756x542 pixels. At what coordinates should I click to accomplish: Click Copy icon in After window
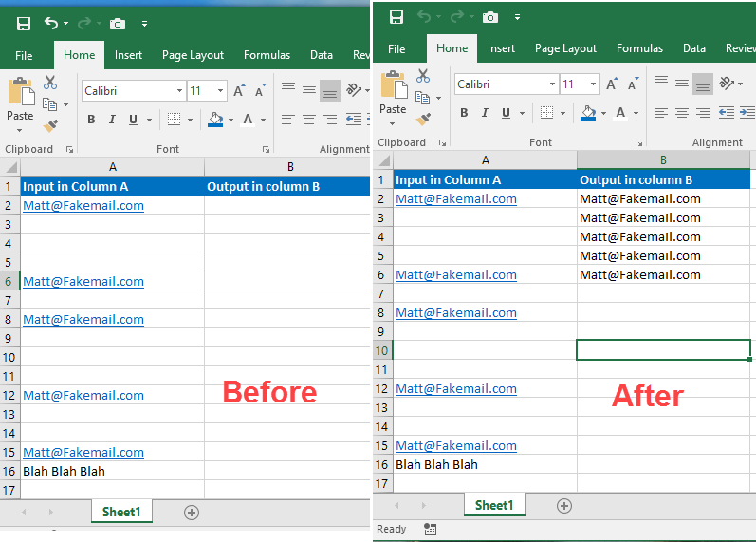422,98
